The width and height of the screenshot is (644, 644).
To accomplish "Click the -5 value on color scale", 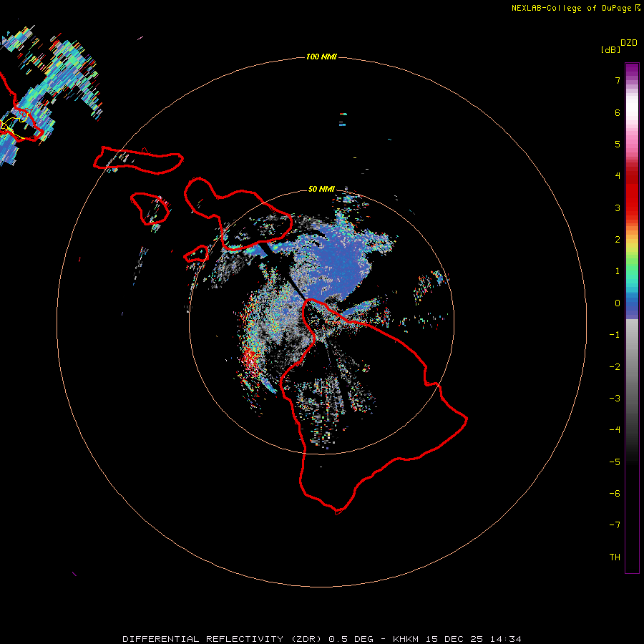I will click(x=615, y=462).
